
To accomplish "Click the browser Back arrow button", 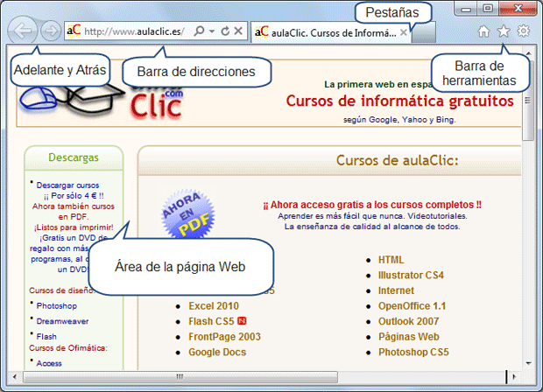I will coord(24,31).
